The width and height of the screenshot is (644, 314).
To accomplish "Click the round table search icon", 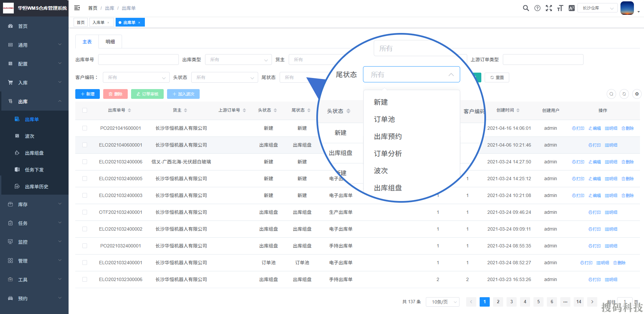I will point(611,94).
